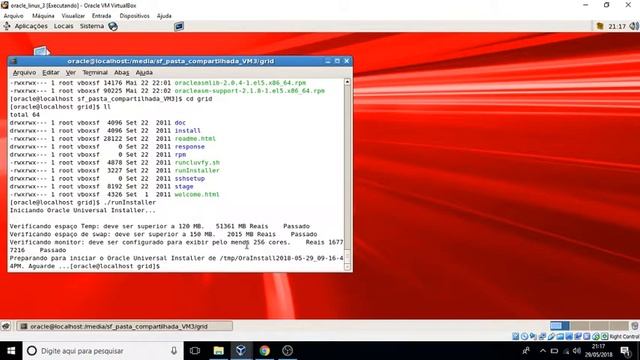The width and height of the screenshot is (640, 360).
Task: Click the terminal taskbar button in bottom panel
Action: click(124, 326)
